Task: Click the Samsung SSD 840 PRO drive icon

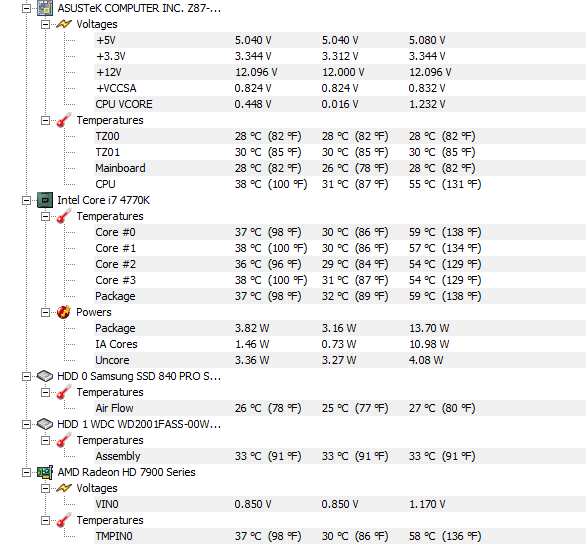Action: (45, 376)
